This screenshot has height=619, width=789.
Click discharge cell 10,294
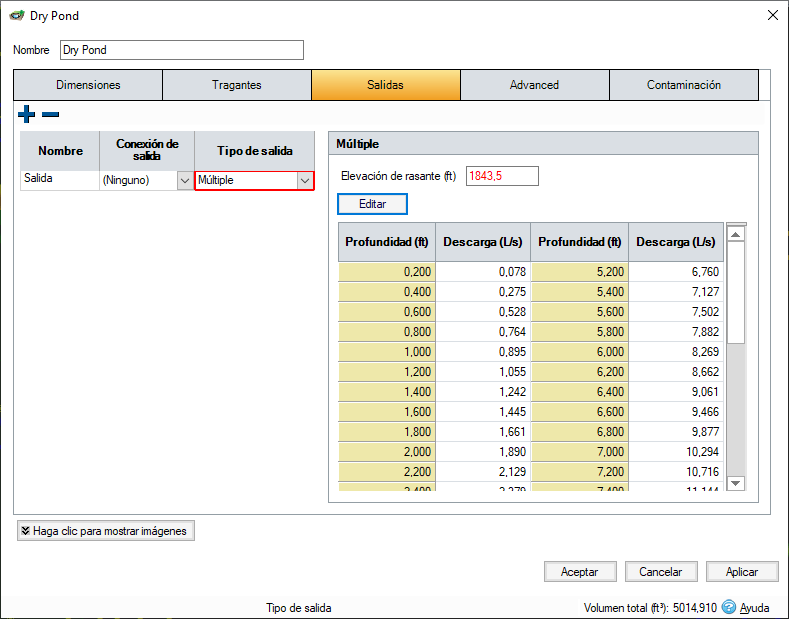point(676,451)
